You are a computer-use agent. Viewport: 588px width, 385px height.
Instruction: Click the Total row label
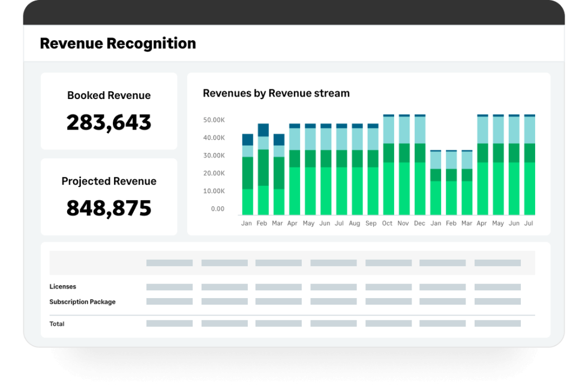pos(57,324)
